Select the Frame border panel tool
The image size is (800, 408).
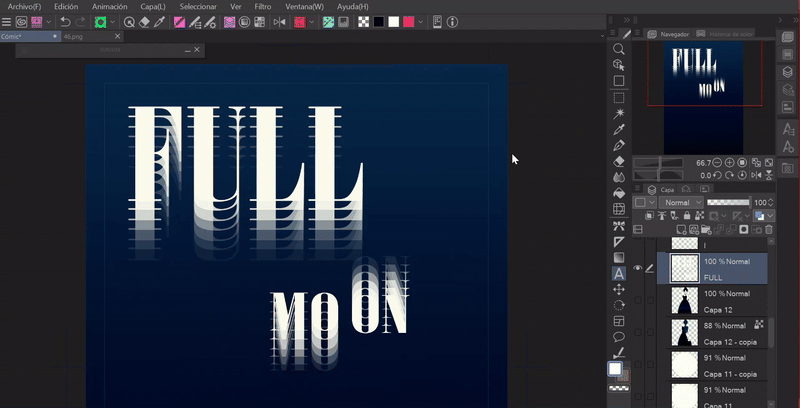click(x=618, y=321)
